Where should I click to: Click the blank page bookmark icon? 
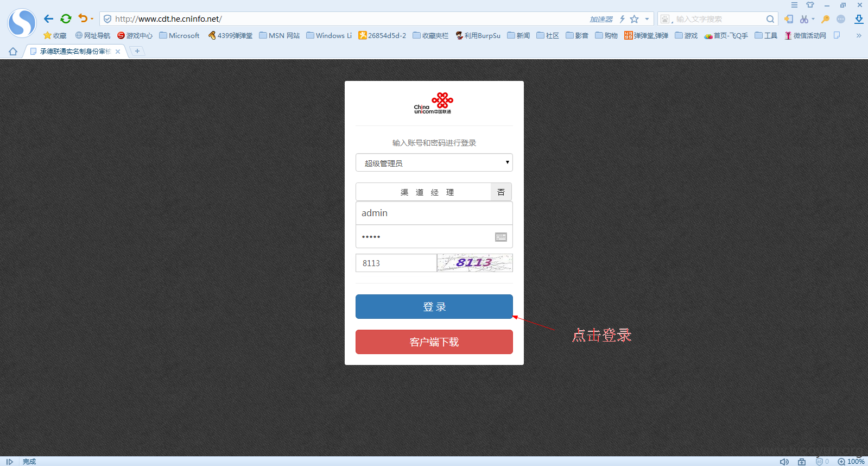[x=837, y=35]
